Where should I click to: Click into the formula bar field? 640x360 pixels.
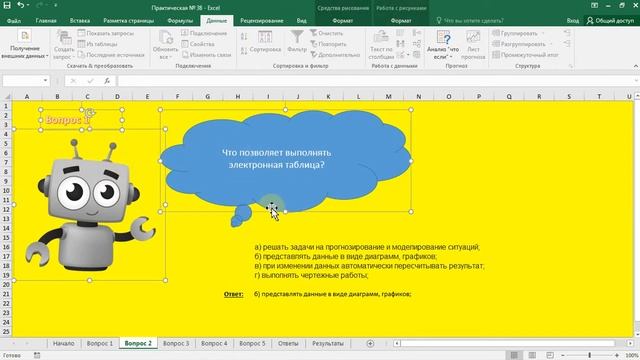[x=375, y=80]
